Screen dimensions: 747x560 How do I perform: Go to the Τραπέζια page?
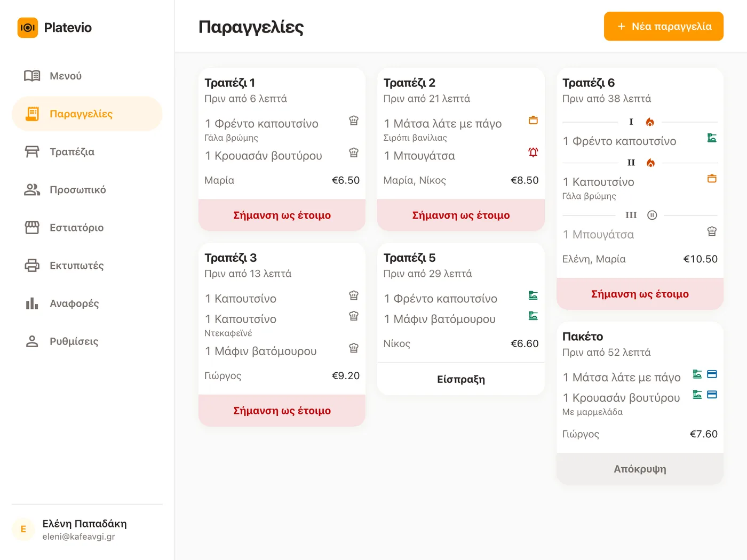87,151
